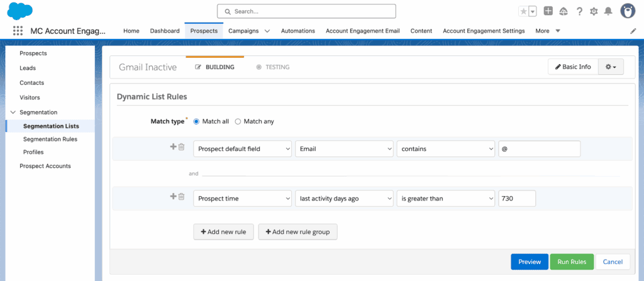Click the favorites star icon

pos(523,11)
